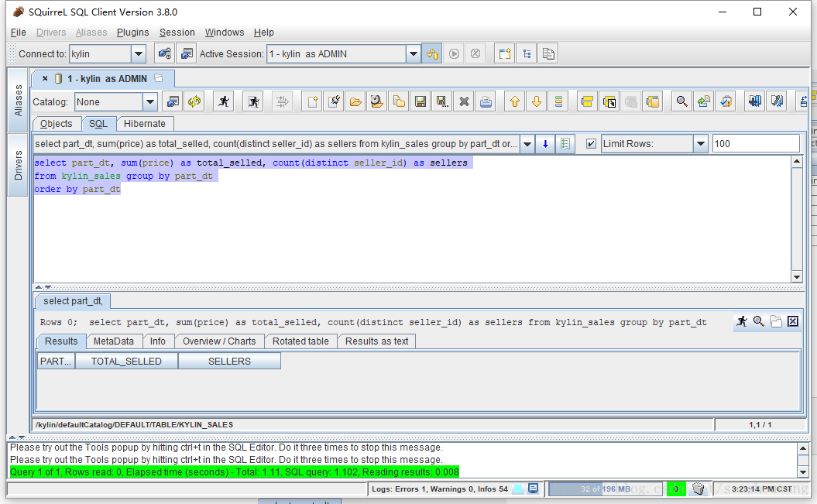
Task: Click the new file page icon
Action: [x=312, y=101]
